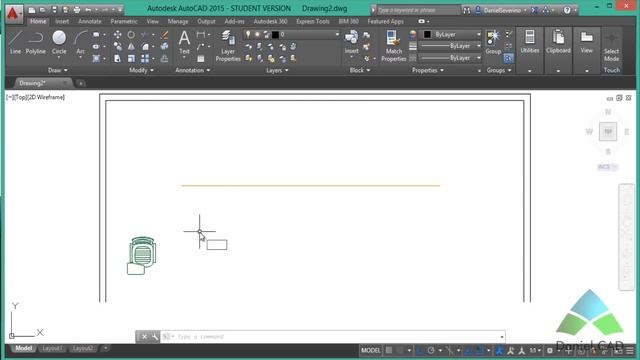Open the Express Tools ribbon tab

(313, 21)
